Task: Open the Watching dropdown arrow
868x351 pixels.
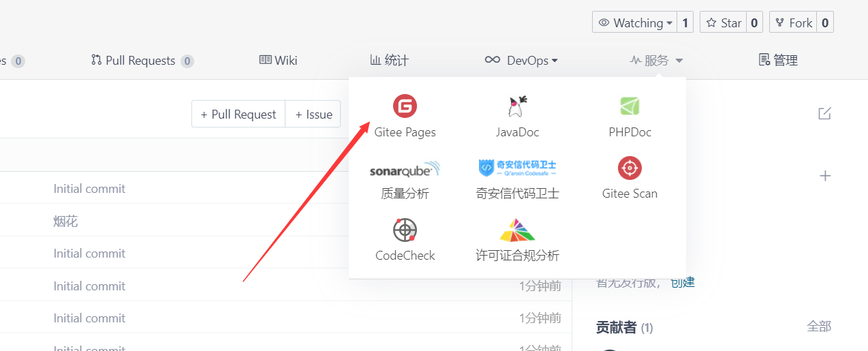Action: [x=670, y=23]
